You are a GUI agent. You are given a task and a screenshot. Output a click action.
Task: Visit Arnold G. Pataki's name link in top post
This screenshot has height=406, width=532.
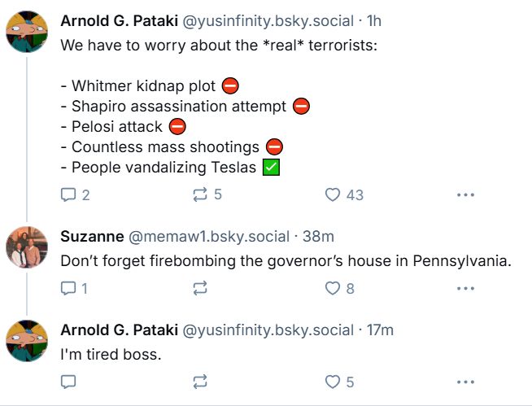tap(119, 21)
